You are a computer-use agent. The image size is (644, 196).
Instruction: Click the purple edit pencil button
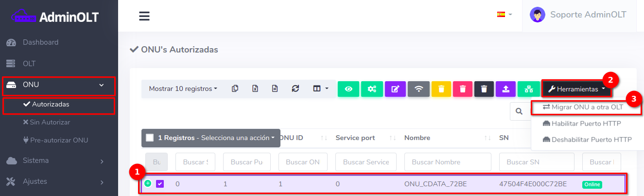pyautogui.click(x=395, y=89)
